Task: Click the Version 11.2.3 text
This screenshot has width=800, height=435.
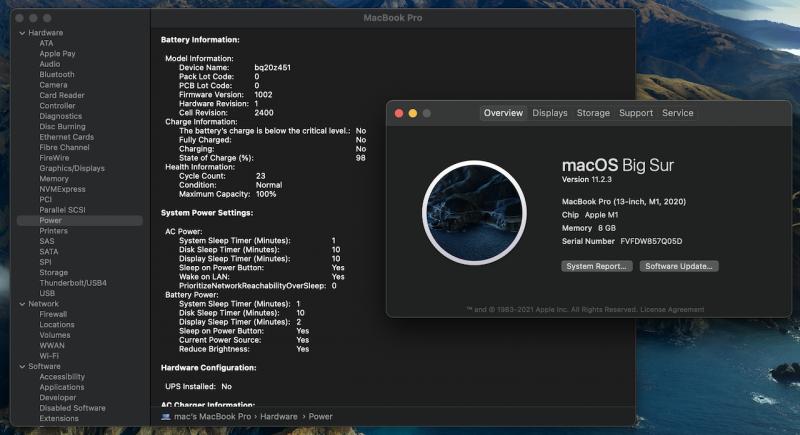Action: 586,180
